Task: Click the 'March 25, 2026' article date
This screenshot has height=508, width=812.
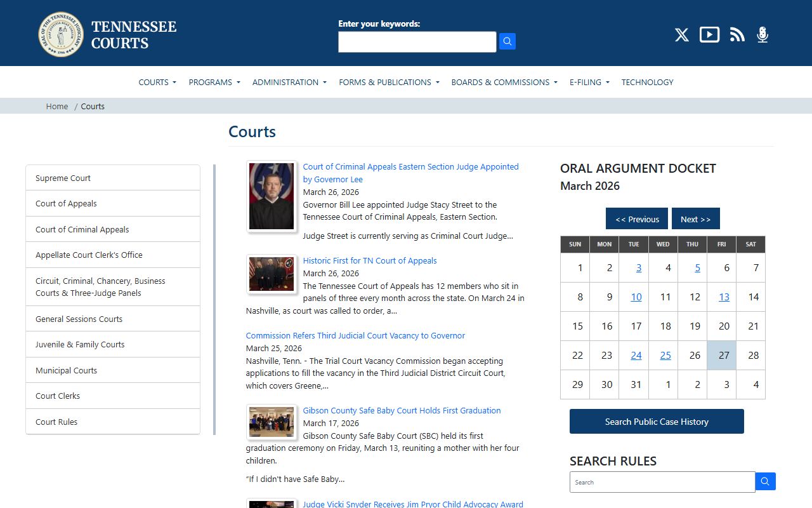Action: pyautogui.click(x=274, y=348)
